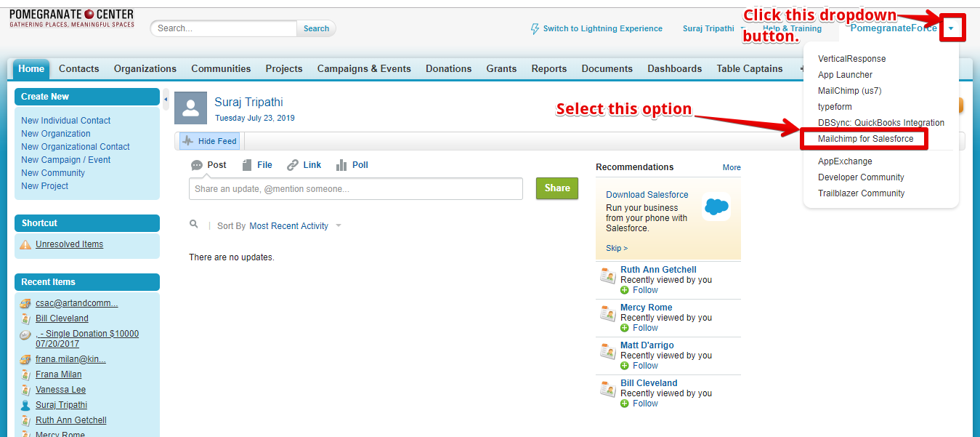The width and height of the screenshot is (980, 437).
Task: Click the warning icon beside Unresolved Items
Action: [25, 245]
